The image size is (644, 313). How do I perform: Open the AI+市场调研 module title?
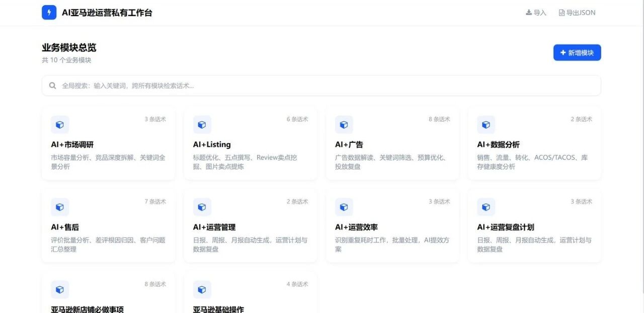[x=72, y=144]
